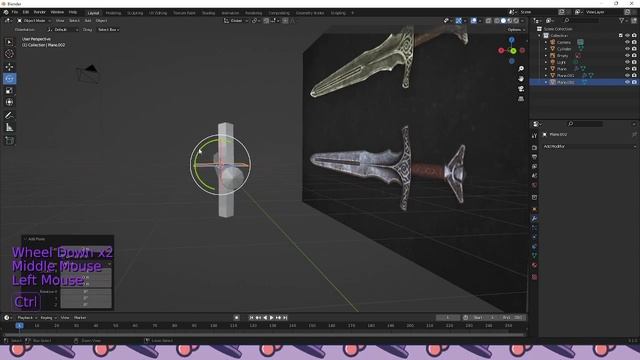The height and width of the screenshot is (360, 640).
Task: Open the Tool properties tab icon
Action: [534, 136]
